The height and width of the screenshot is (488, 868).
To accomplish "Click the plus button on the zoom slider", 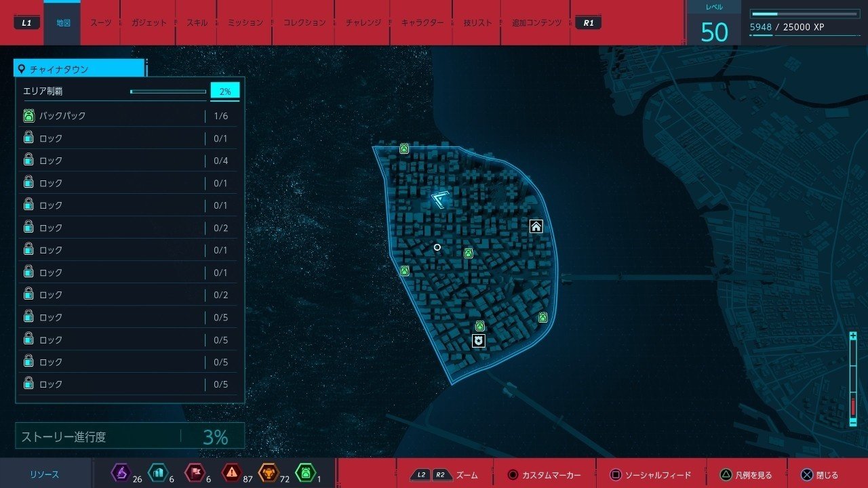I will pos(852,336).
